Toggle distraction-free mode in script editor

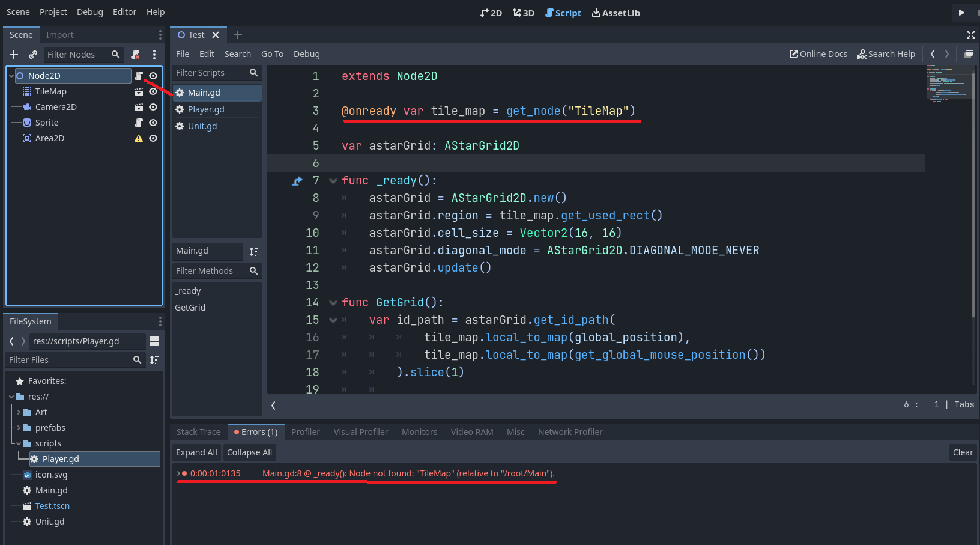[x=971, y=35]
